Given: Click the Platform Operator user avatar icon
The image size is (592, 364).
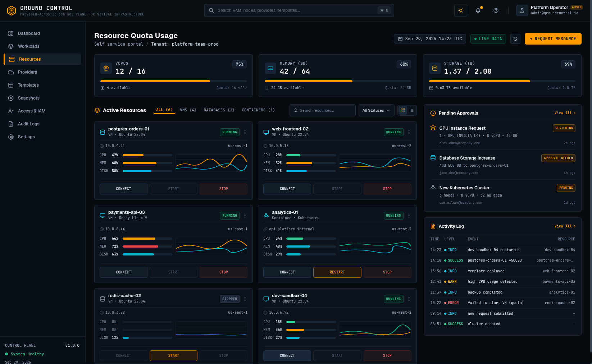Looking at the screenshot, I should click(522, 10).
